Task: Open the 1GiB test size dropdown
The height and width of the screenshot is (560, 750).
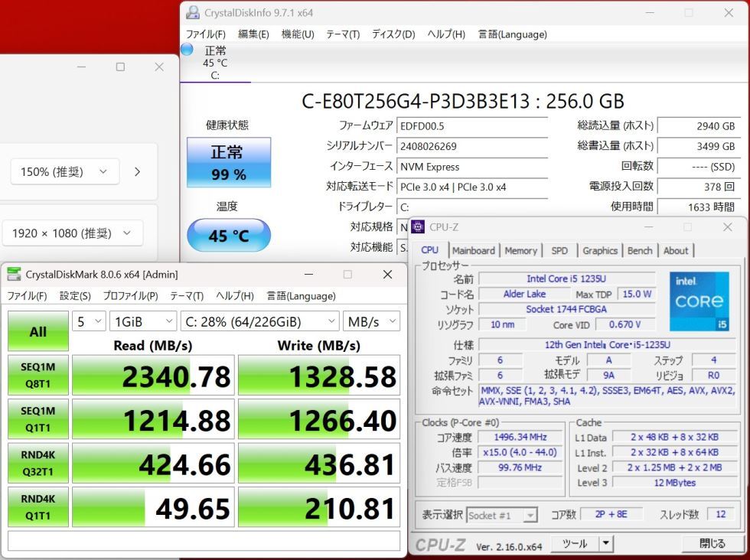Action: 142,321
